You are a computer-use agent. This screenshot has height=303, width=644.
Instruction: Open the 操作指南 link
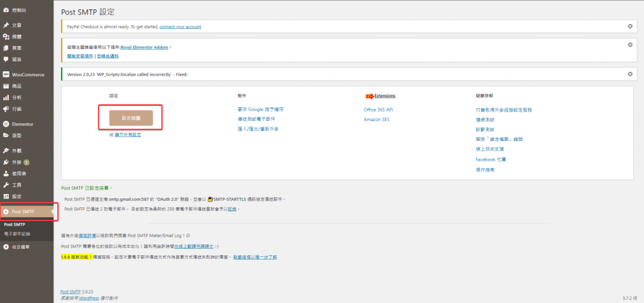click(x=485, y=169)
